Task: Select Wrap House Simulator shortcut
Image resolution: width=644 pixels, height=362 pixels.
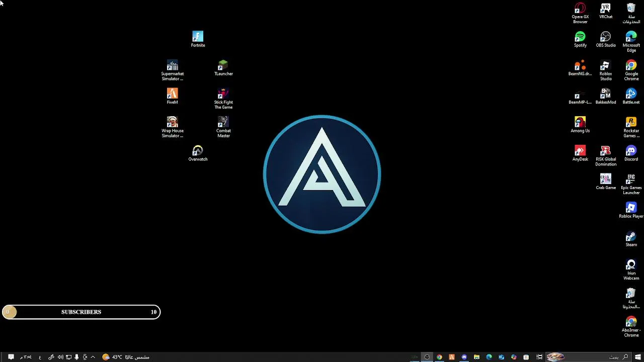Action: pos(172,127)
